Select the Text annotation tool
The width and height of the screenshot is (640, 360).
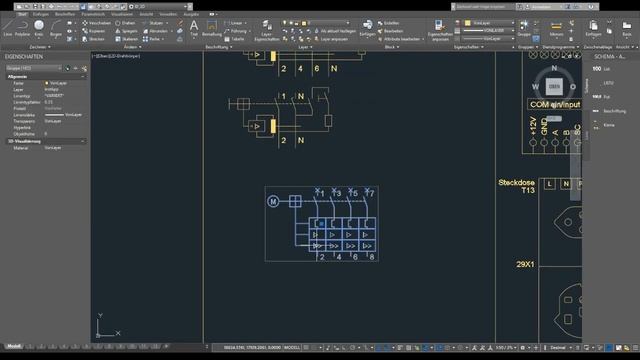click(194, 28)
